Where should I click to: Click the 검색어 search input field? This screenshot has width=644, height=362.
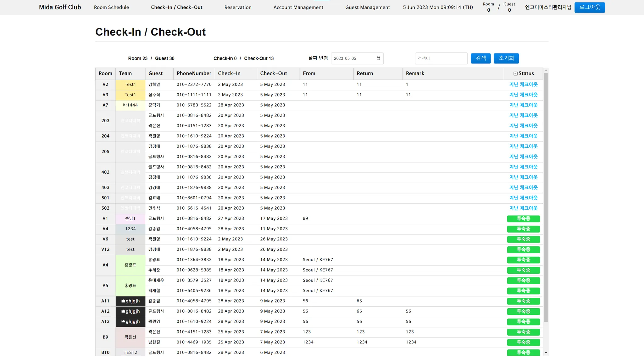click(x=441, y=58)
